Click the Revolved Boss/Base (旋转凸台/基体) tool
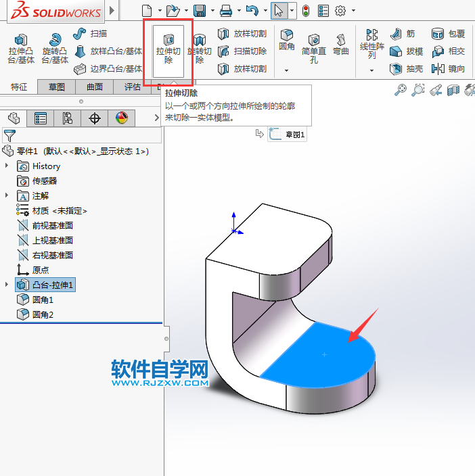This screenshot has width=475, height=476. coord(55,49)
